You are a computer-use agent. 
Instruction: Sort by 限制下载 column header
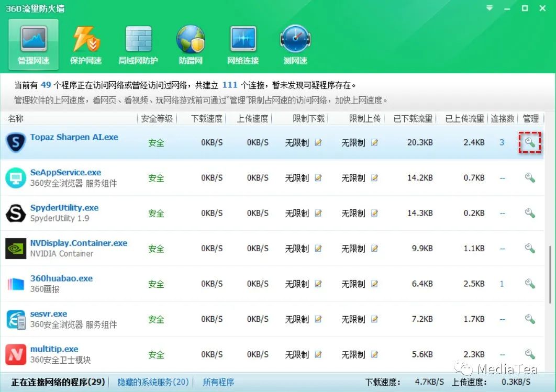click(308, 118)
